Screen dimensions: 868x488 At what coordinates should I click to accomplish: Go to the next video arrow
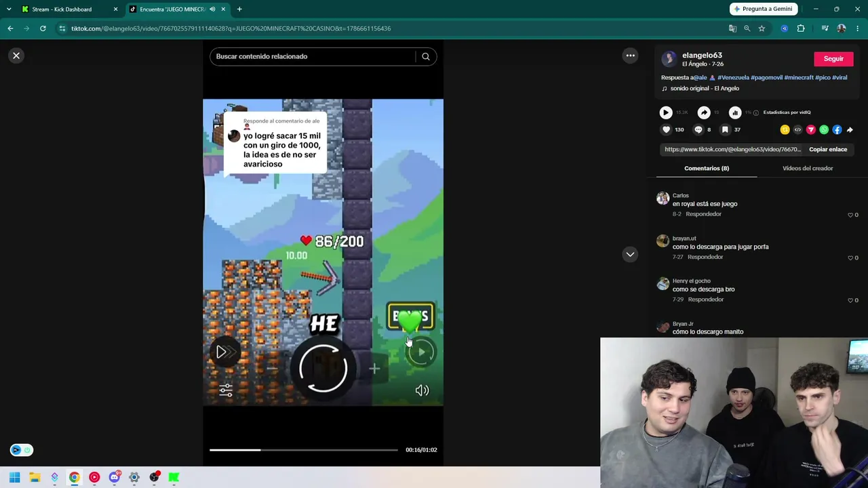(x=630, y=254)
